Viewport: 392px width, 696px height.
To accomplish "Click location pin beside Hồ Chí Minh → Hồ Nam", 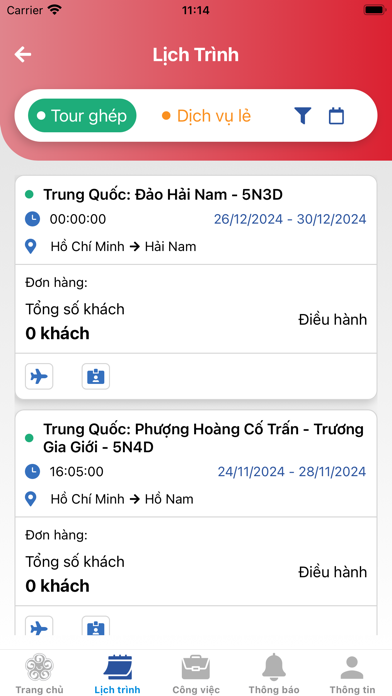I will pos(31,499).
